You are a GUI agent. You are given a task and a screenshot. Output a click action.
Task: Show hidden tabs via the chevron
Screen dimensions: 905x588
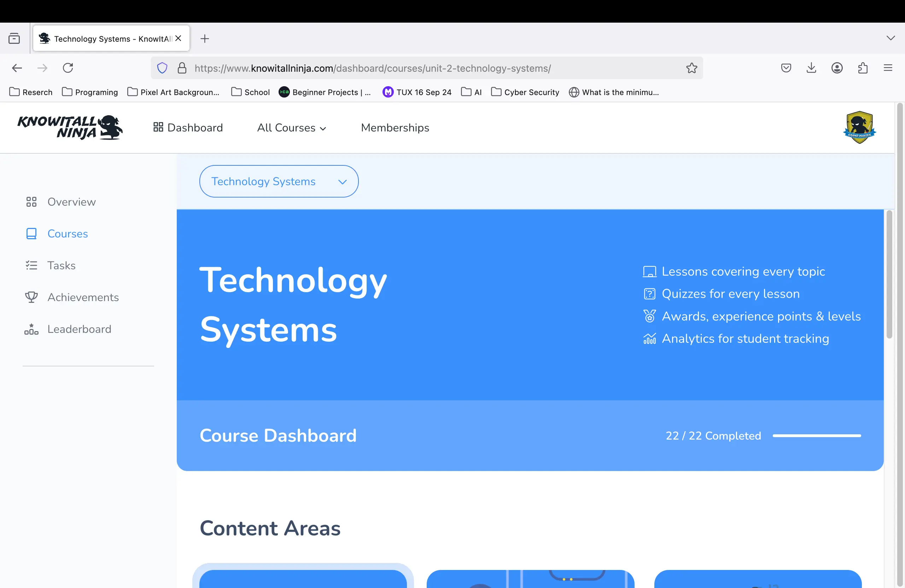[890, 38]
